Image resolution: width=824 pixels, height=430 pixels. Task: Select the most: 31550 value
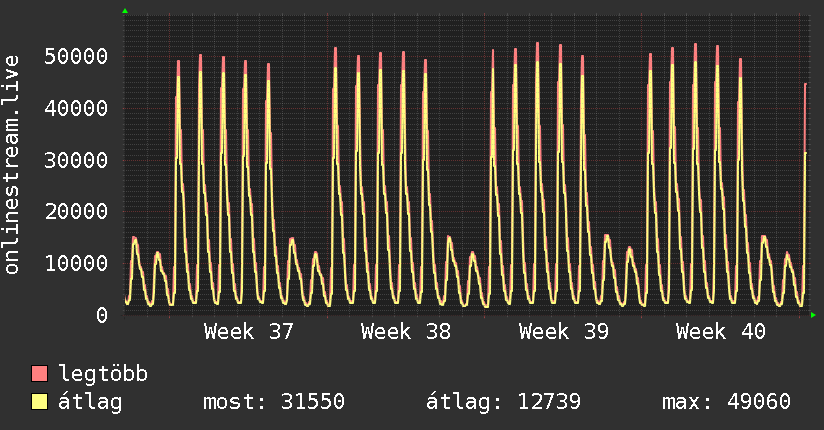[x=274, y=402]
